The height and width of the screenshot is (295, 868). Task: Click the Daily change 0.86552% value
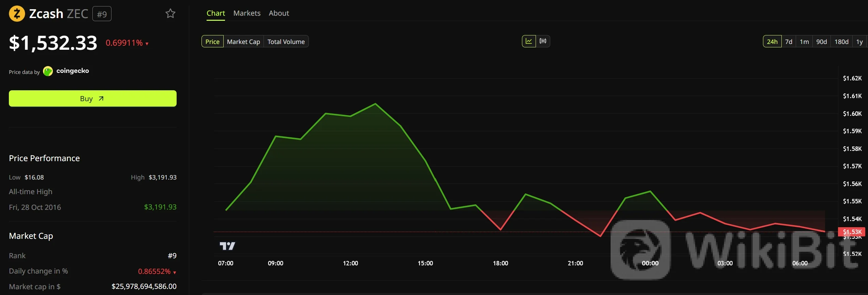point(154,271)
